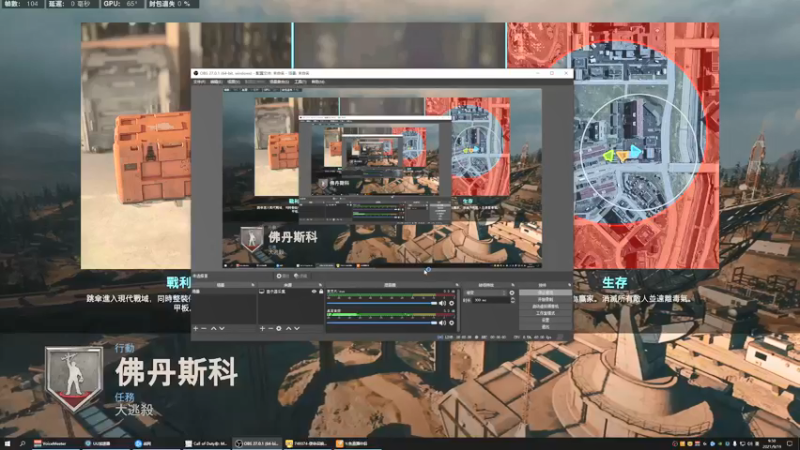Open OBS Settings from Controls
Screen dimensions: 800x450
pyautogui.click(x=545, y=320)
